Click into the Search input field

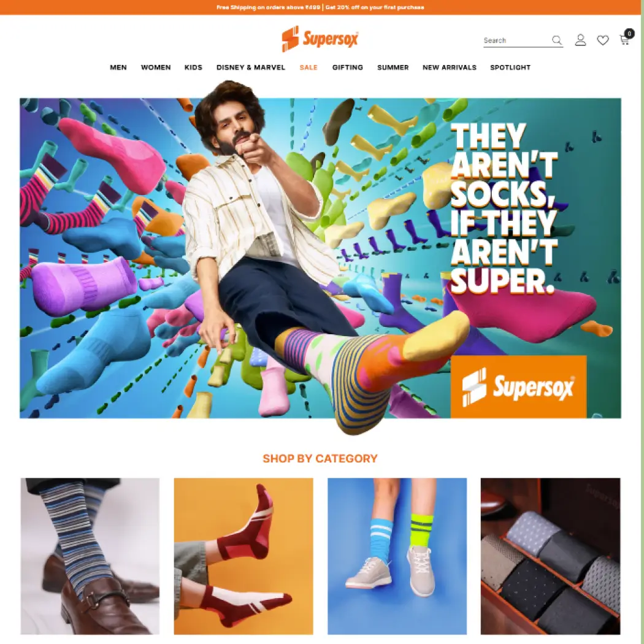pos(516,40)
